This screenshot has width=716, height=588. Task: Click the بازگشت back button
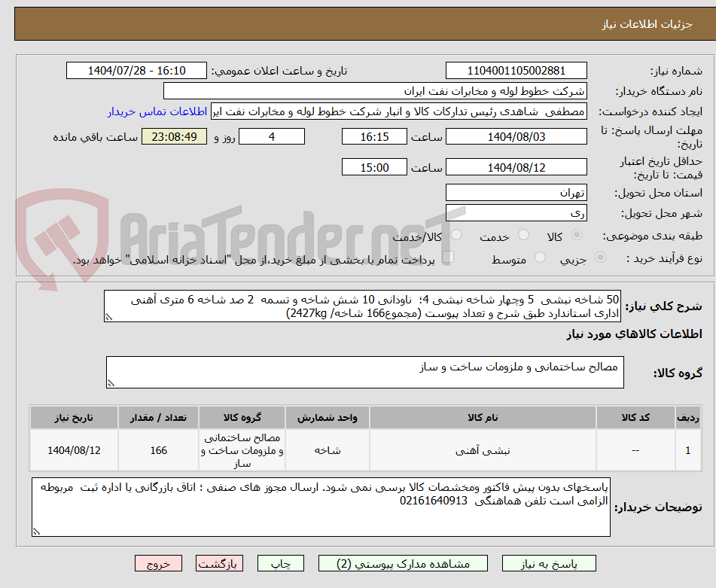point(219,563)
